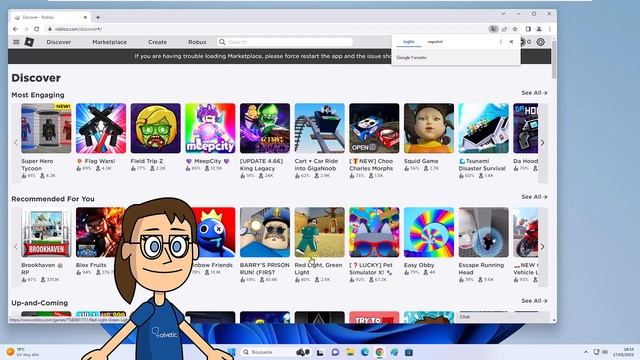Close the Discover - Roblox tab
Viewport: 640px width, 360px height.
(x=85, y=17)
